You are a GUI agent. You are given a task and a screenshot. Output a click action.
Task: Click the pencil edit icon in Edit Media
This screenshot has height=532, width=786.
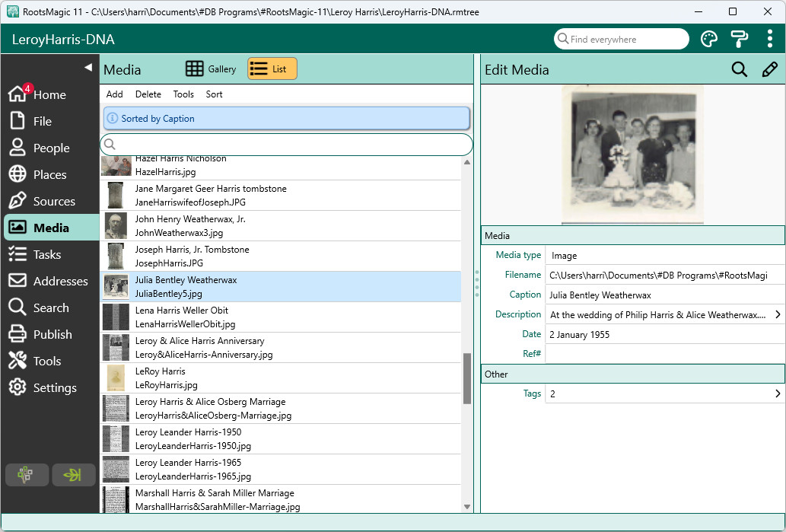point(769,69)
